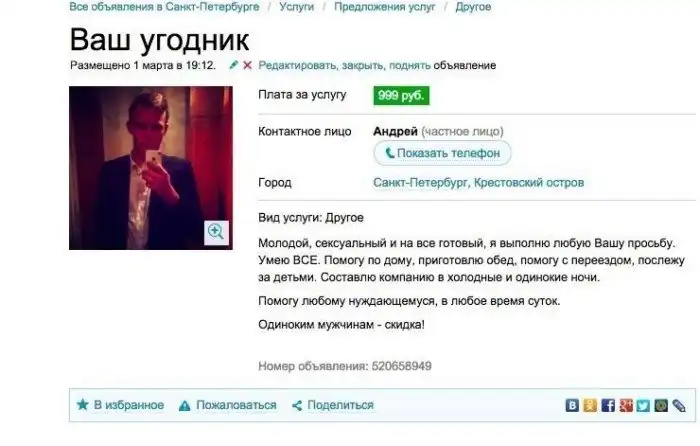Open the Поделиться share link
Screen dimensions: 700x446
[x=333, y=405]
